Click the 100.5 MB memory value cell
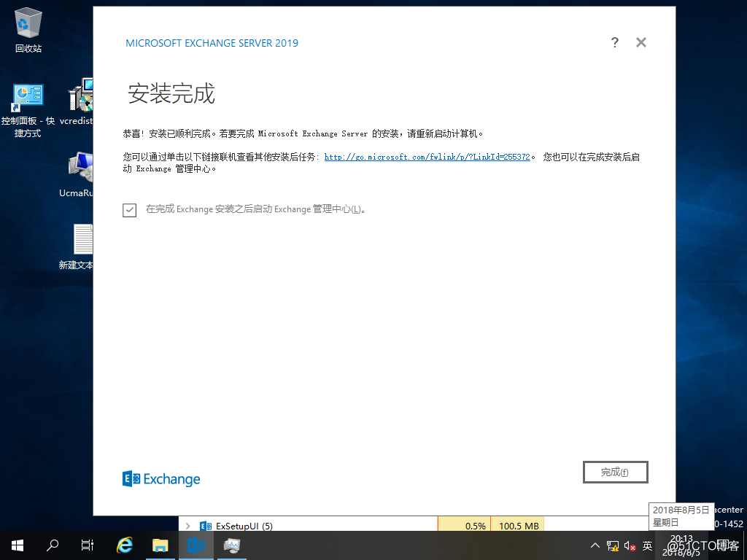This screenshot has height=560, width=747. [517, 525]
